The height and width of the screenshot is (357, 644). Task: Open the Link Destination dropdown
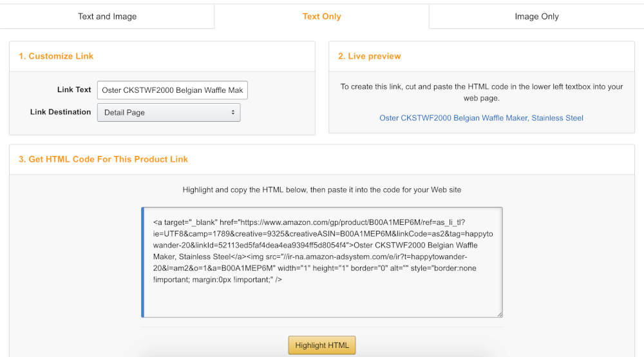coord(169,113)
